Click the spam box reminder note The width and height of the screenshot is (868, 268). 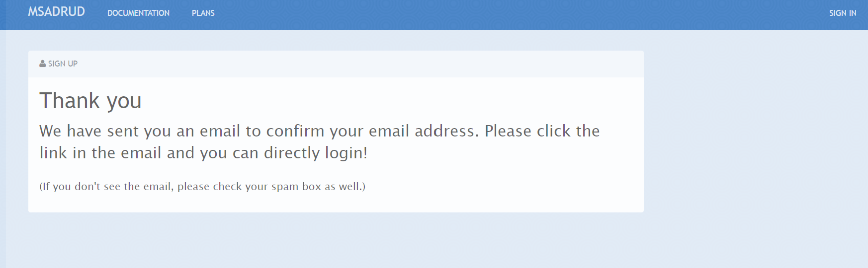pos(202,187)
